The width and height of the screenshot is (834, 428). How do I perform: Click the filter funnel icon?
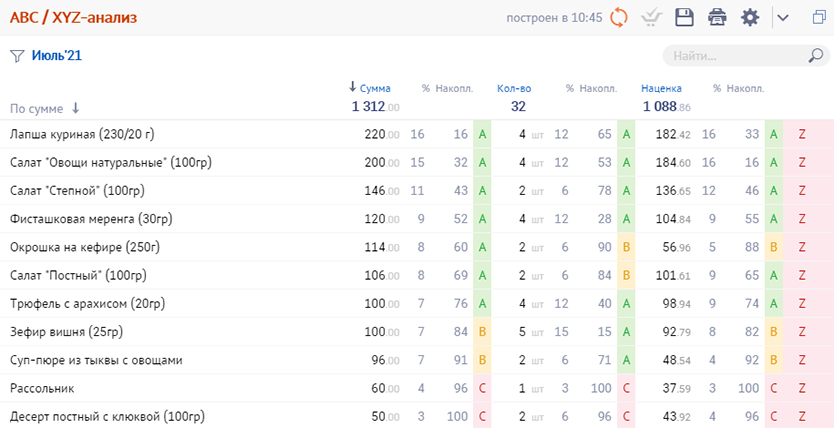16,56
